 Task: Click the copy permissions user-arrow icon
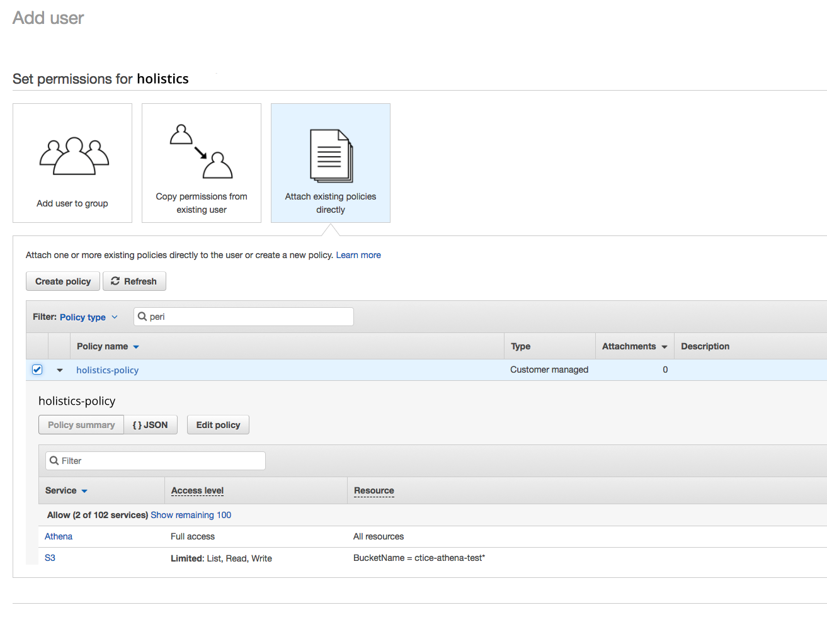click(202, 151)
